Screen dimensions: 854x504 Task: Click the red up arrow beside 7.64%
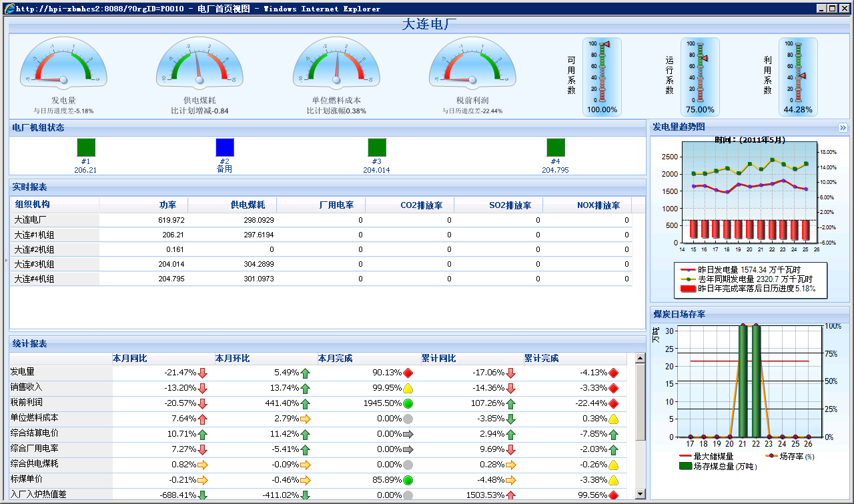(x=203, y=419)
